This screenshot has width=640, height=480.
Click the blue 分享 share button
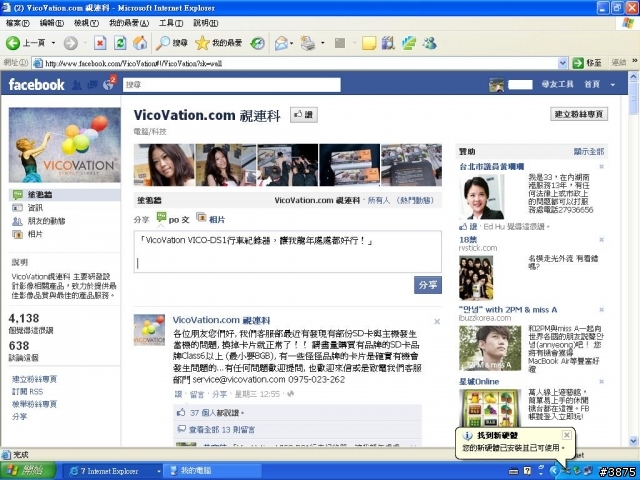pyautogui.click(x=427, y=285)
